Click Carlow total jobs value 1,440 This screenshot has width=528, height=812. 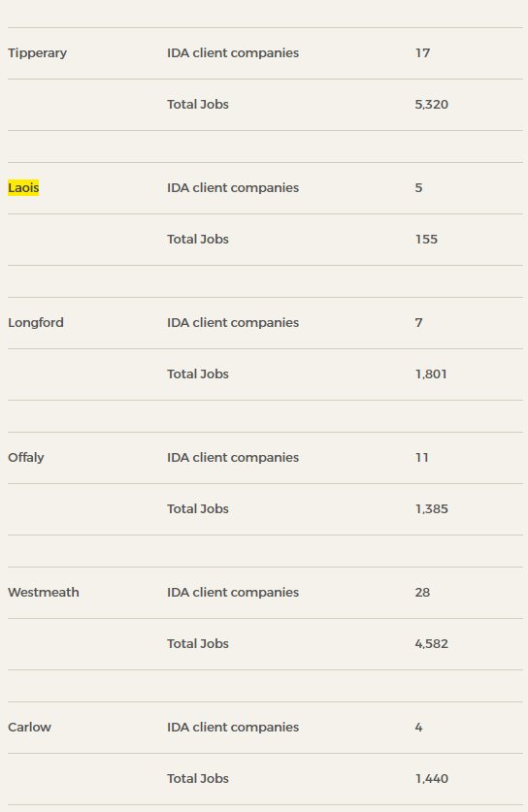coord(432,778)
